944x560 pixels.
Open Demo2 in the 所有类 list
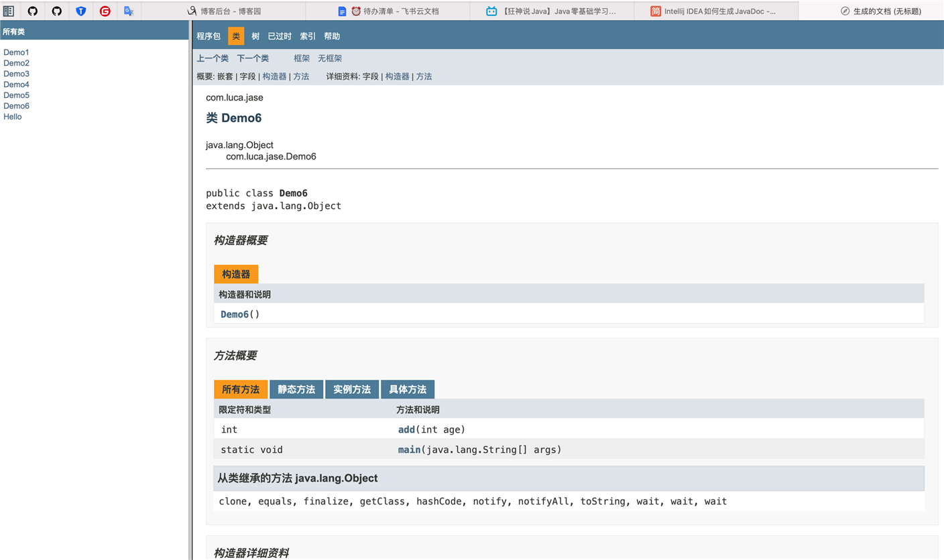point(16,63)
